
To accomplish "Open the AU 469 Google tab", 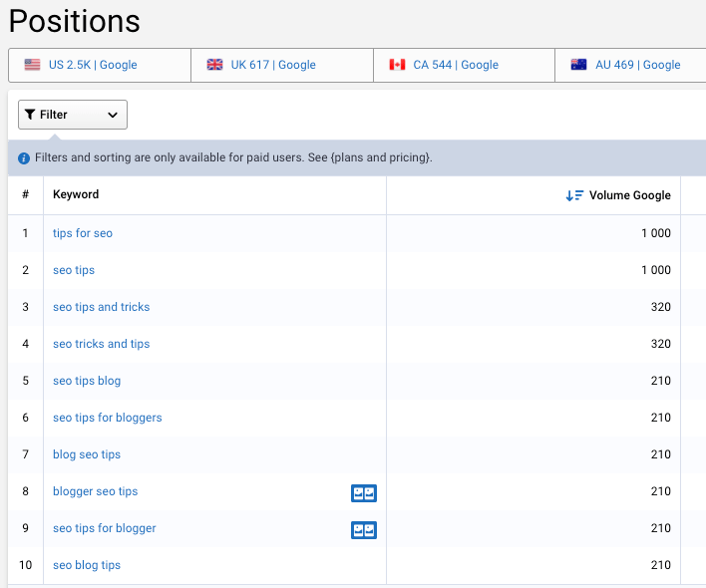I will (x=630, y=65).
